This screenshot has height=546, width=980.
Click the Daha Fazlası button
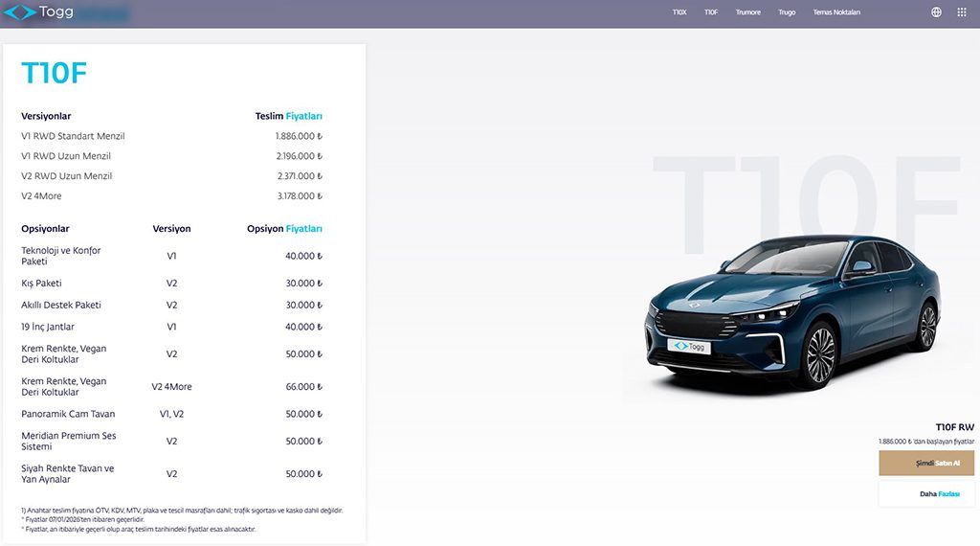[926, 493]
